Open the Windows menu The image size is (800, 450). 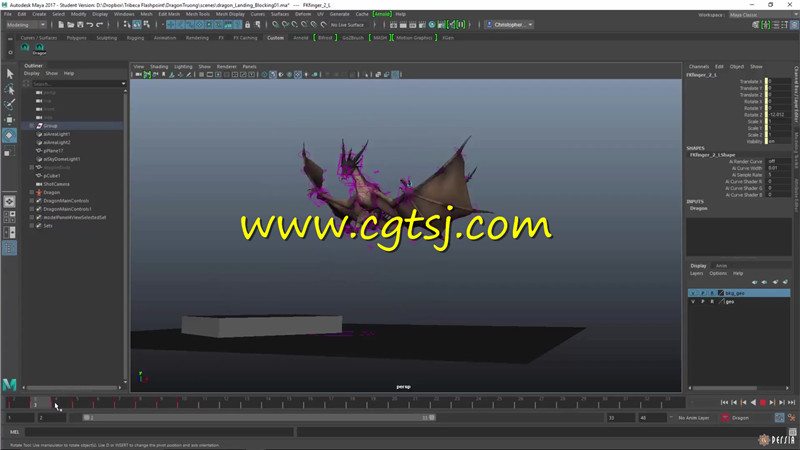(124, 14)
